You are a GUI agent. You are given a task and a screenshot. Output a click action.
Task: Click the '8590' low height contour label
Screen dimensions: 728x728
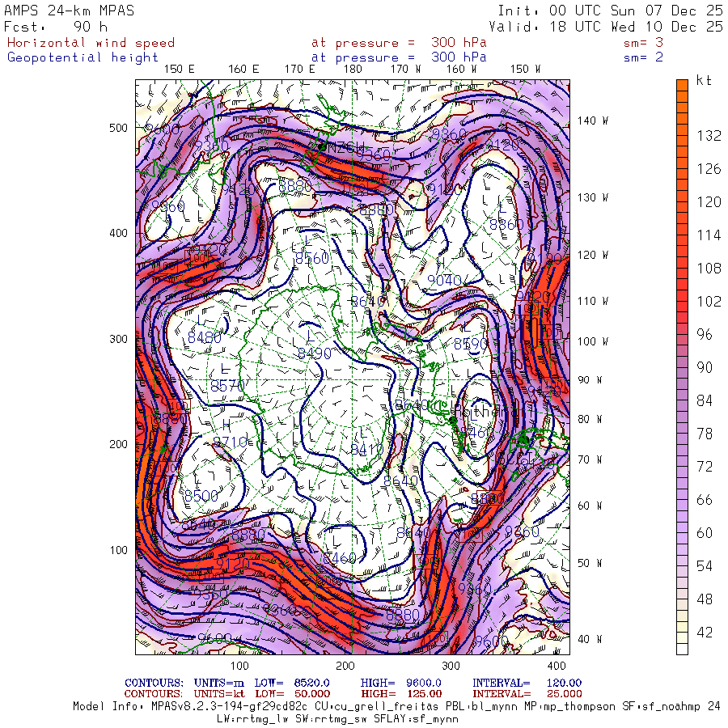pyautogui.click(x=470, y=344)
